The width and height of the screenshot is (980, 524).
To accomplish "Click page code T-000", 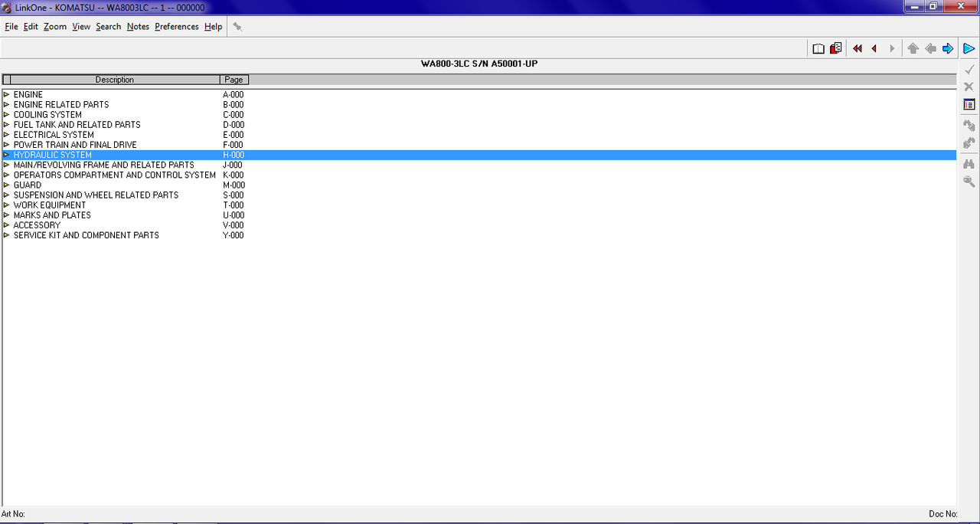I will pyautogui.click(x=234, y=205).
